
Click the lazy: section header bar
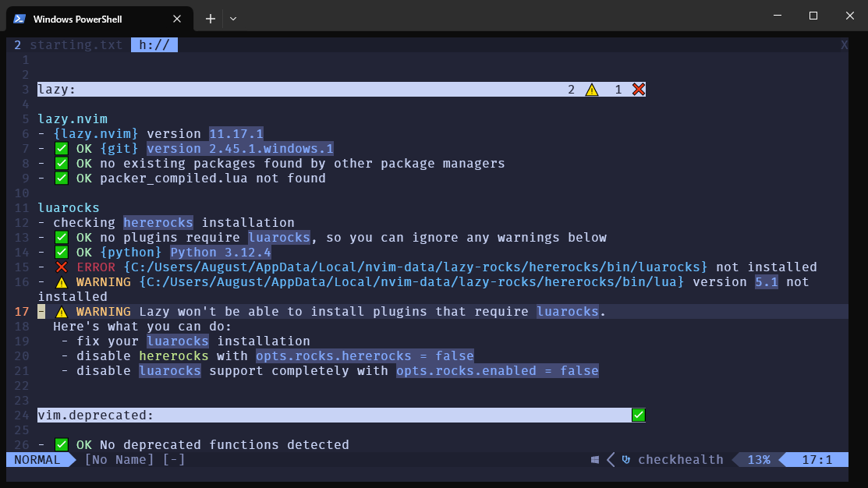coord(312,90)
